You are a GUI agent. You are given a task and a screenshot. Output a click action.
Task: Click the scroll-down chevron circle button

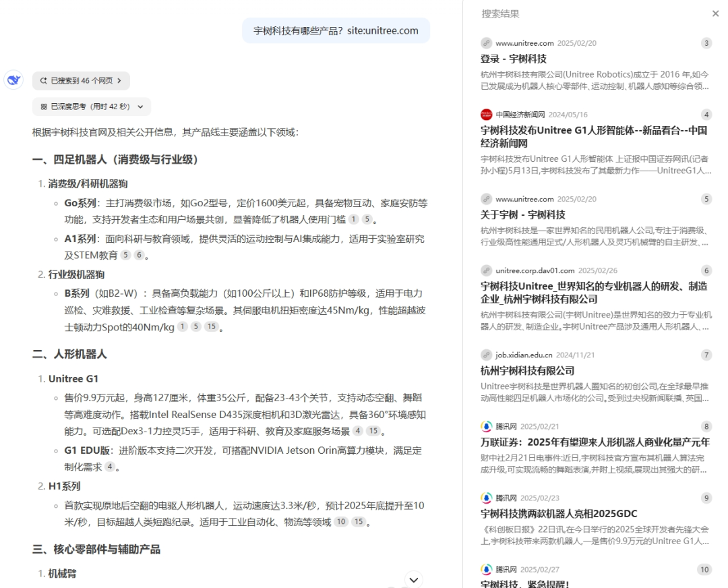(x=413, y=579)
